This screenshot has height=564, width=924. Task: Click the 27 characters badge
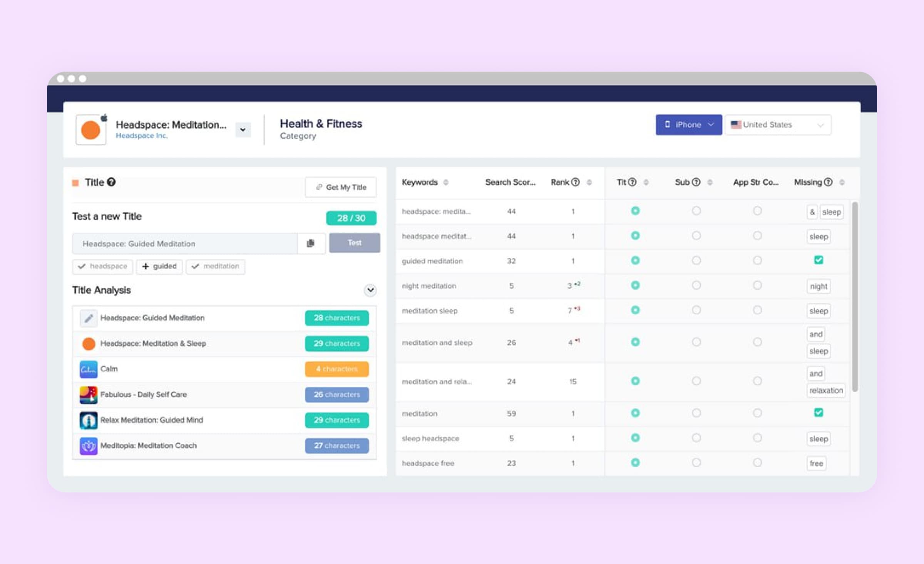click(337, 445)
